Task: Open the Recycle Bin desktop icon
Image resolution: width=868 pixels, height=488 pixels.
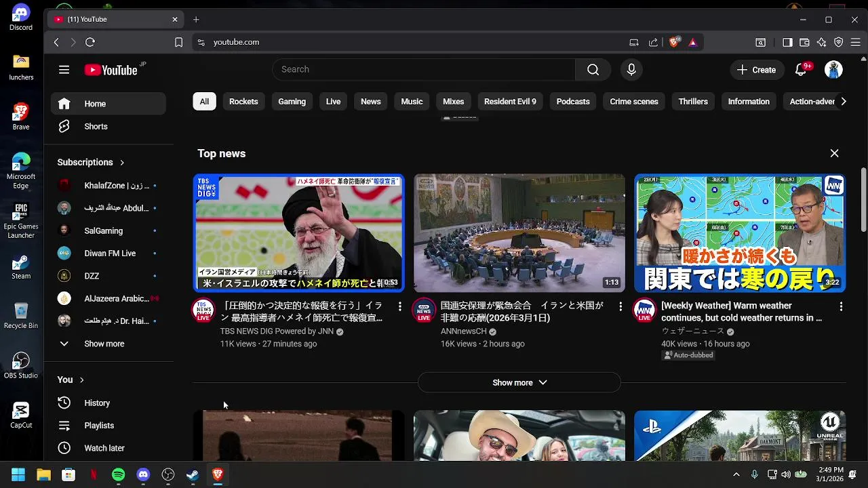Action: pos(21,315)
